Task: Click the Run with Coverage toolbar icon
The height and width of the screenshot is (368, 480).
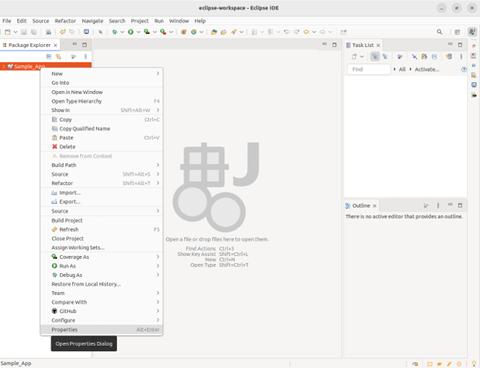Action: coord(147,32)
